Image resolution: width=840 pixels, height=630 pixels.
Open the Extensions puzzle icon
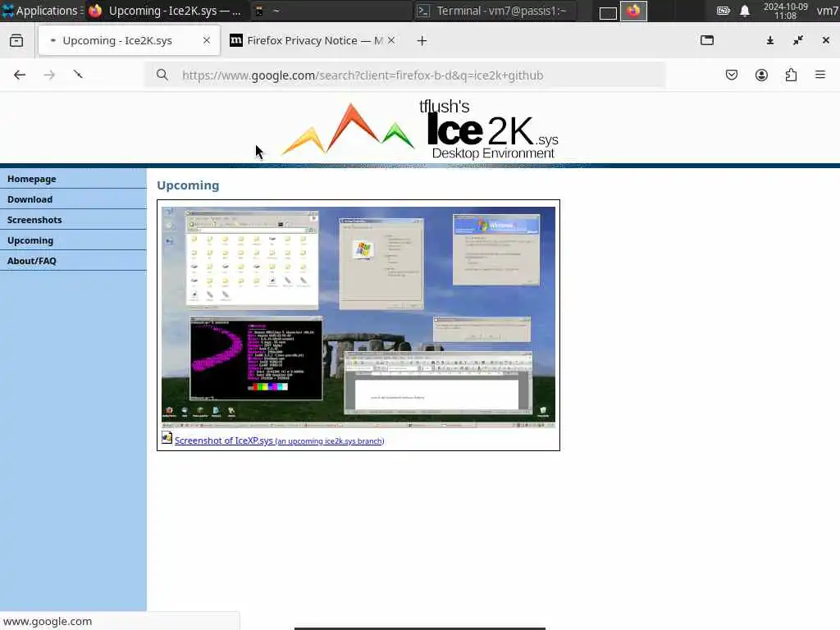(791, 75)
